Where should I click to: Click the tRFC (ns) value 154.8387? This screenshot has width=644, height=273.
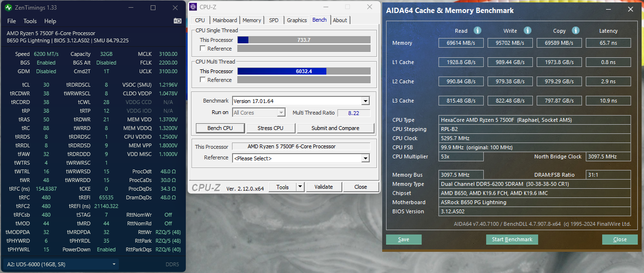tap(46, 189)
